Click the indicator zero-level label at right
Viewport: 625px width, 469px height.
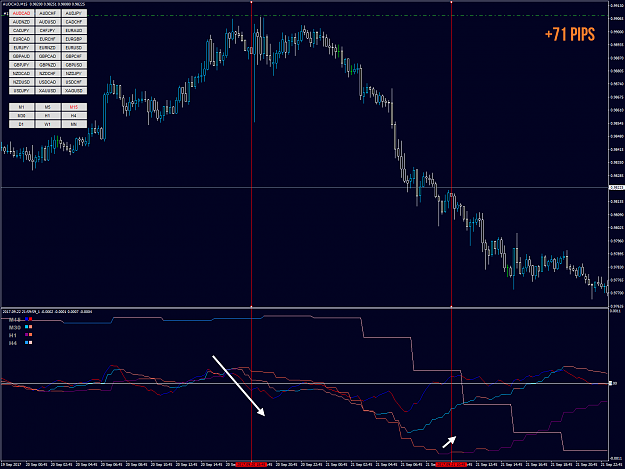pyautogui.click(x=615, y=383)
